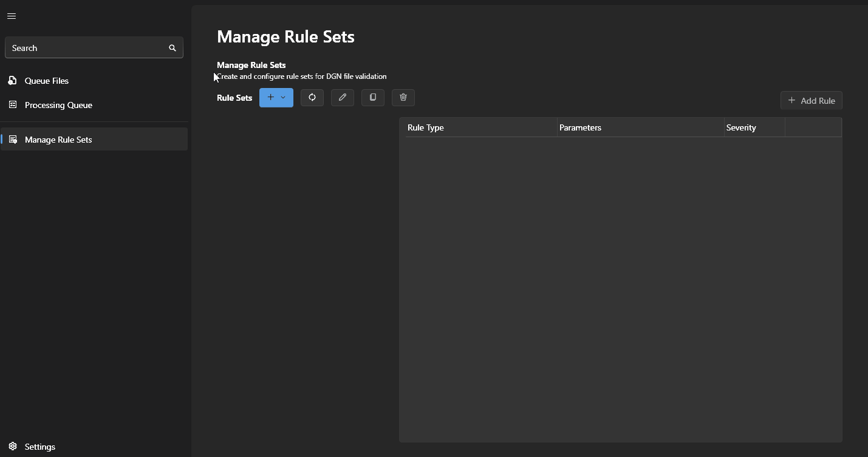868x457 pixels.
Task: Click the Queue Files document icon
Action: pyautogui.click(x=12, y=80)
